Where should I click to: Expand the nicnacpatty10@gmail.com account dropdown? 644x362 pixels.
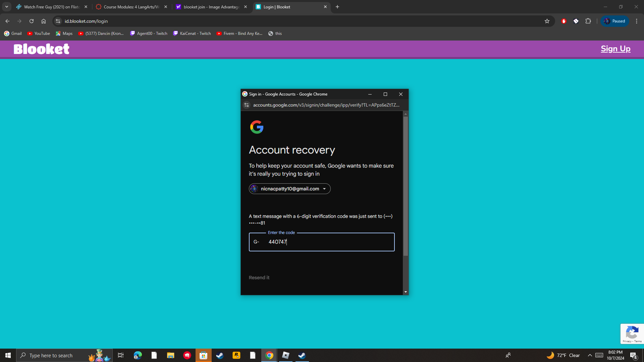pos(290,189)
